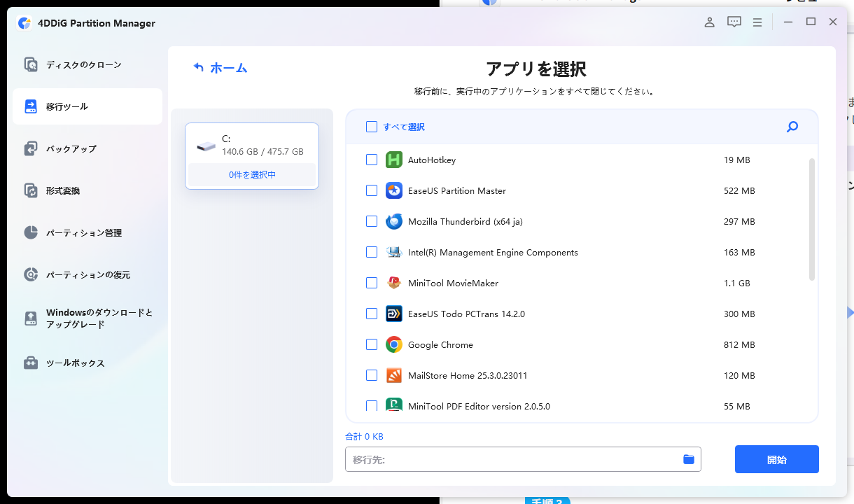Click the MailStore Home 25.3.0.23011 name
The image size is (854, 504).
click(468, 375)
